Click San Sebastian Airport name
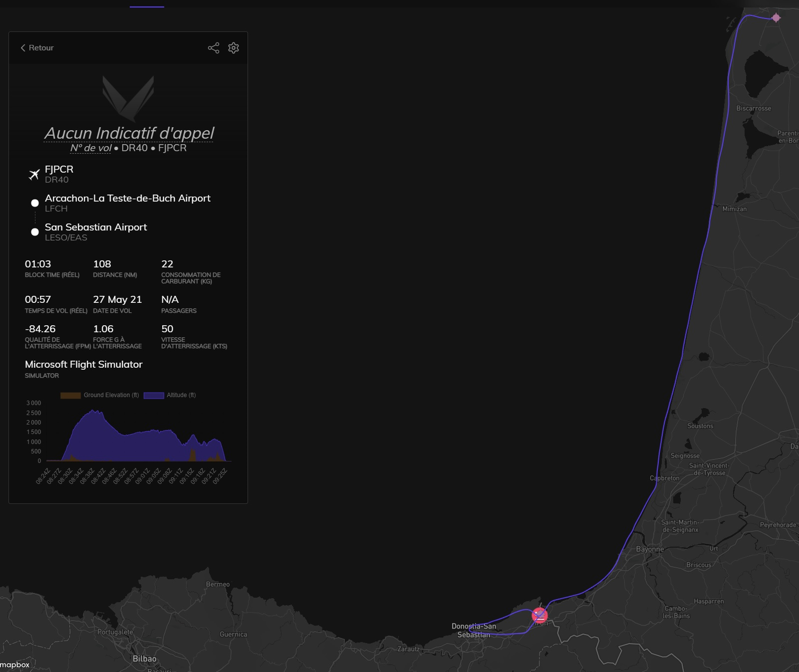Image resolution: width=799 pixels, height=672 pixels. (x=96, y=227)
